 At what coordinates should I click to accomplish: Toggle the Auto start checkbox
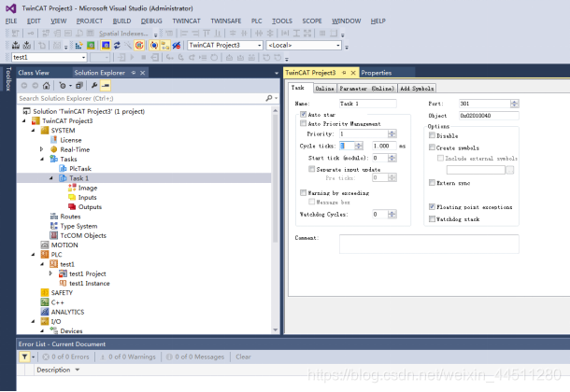pos(303,114)
